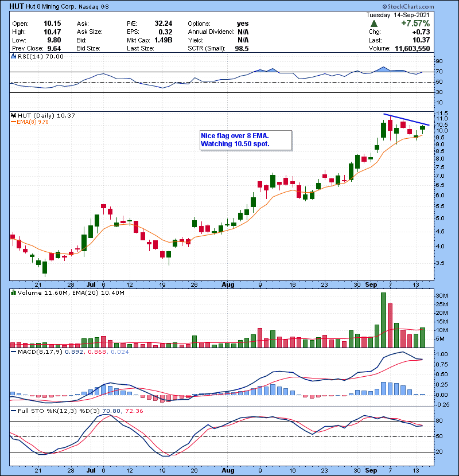The width and height of the screenshot is (459, 476).
Task: Click the MACD signal value 0.868
Action: (x=97, y=352)
